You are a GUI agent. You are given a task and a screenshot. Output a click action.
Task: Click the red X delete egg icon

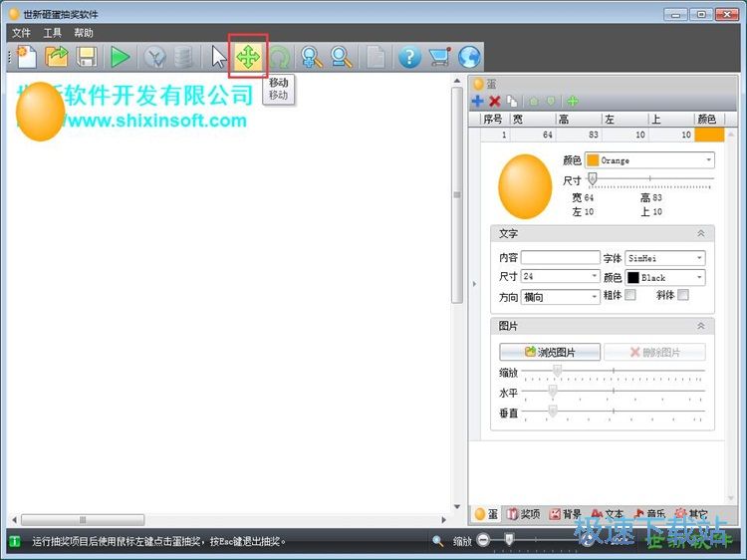click(x=494, y=101)
